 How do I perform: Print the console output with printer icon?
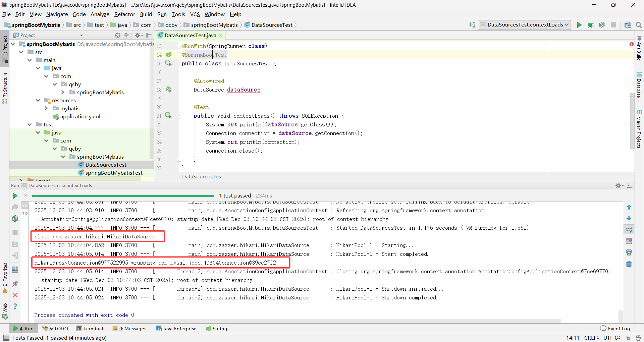[629, 252]
